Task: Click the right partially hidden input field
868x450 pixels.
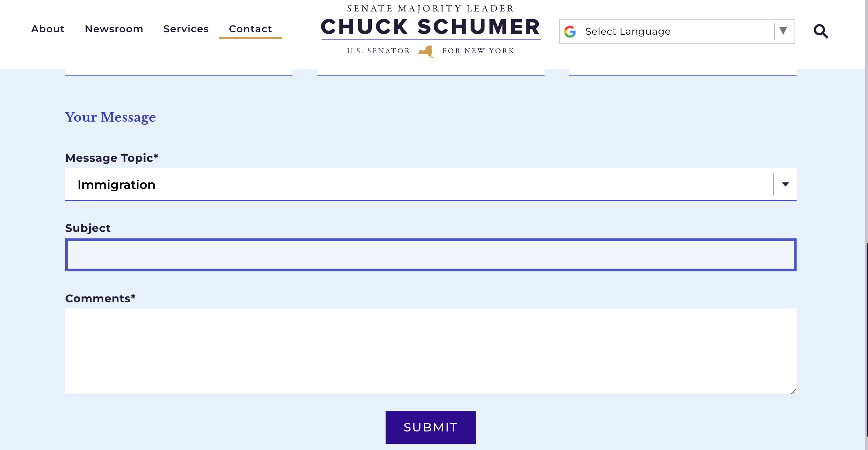Action: [x=683, y=72]
